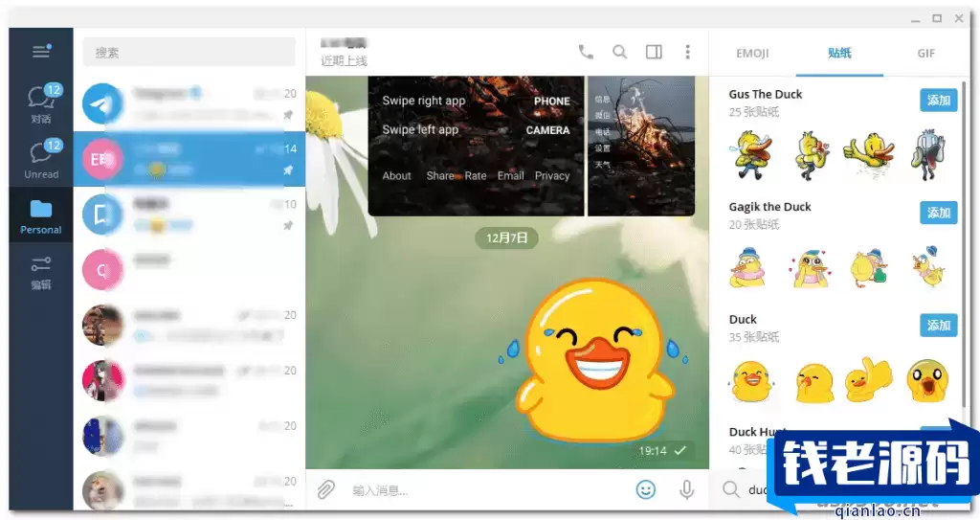Open the Unread chats folder
The image size is (980, 520).
coord(41,159)
